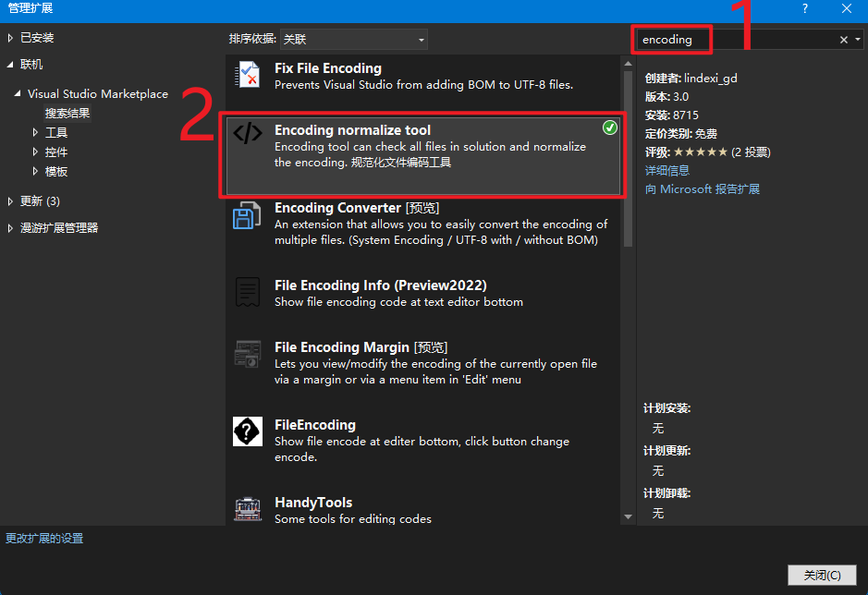Click the results list scrollbar thumb
This screenshot has width=868, height=595.
pyautogui.click(x=628, y=159)
